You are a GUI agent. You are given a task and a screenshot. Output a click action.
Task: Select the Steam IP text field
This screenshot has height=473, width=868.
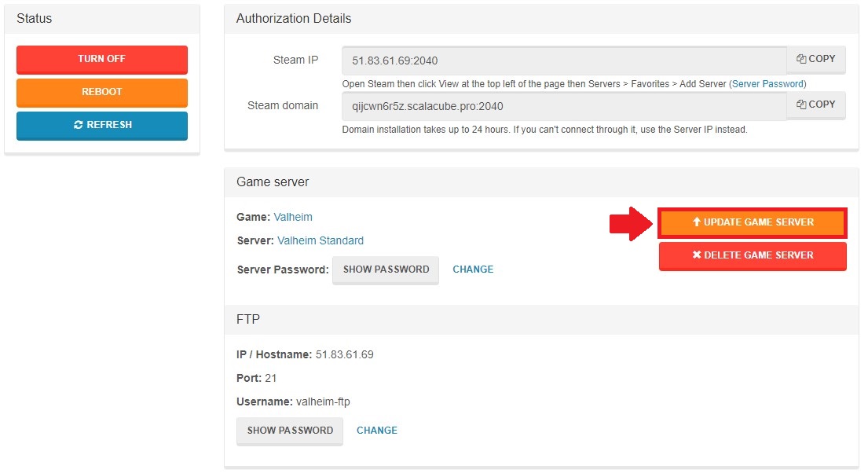[564, 60]
